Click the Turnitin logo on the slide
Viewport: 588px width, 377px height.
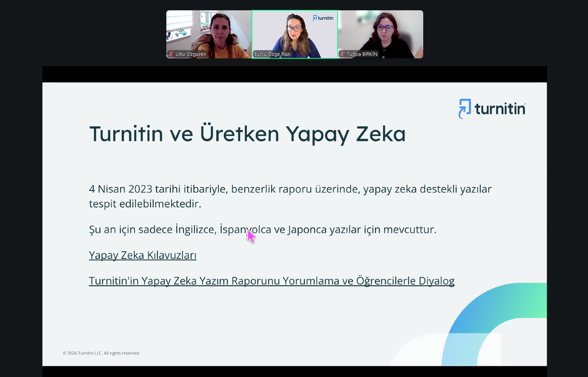click(x=492, y=108)
